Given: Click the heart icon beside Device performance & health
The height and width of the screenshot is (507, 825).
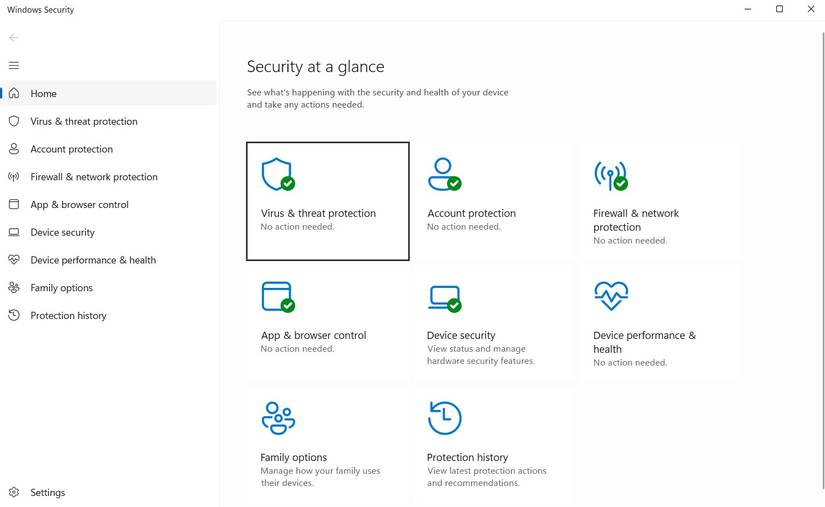Looking at the screenshot, I should tap(14, 260).
